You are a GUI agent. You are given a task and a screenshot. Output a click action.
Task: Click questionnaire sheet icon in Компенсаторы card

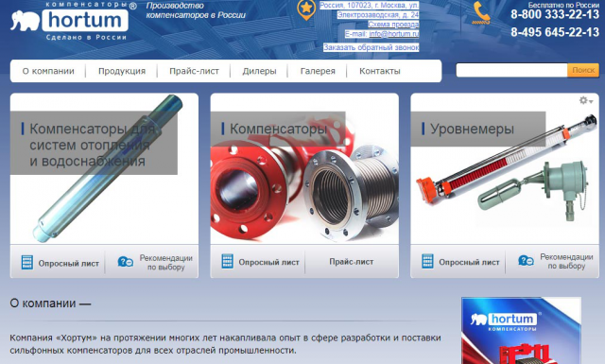click(x=227, y=261)
